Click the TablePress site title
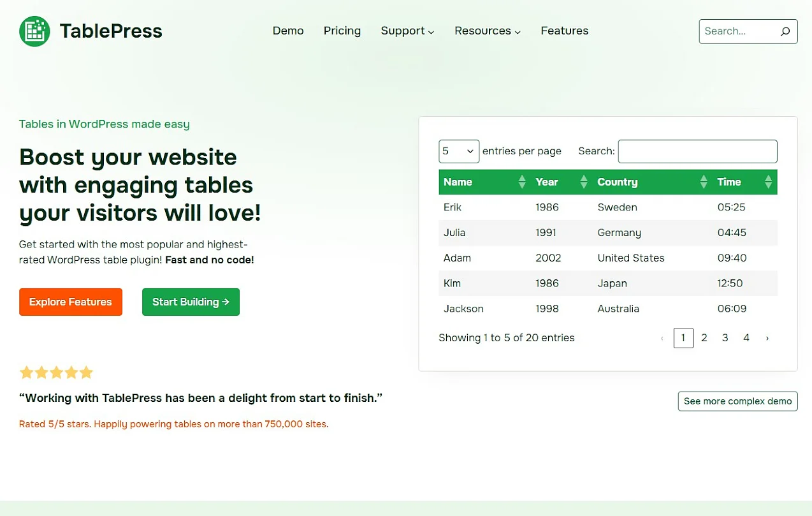Viewport: 812px width, 516px height. tap(111, 31)
